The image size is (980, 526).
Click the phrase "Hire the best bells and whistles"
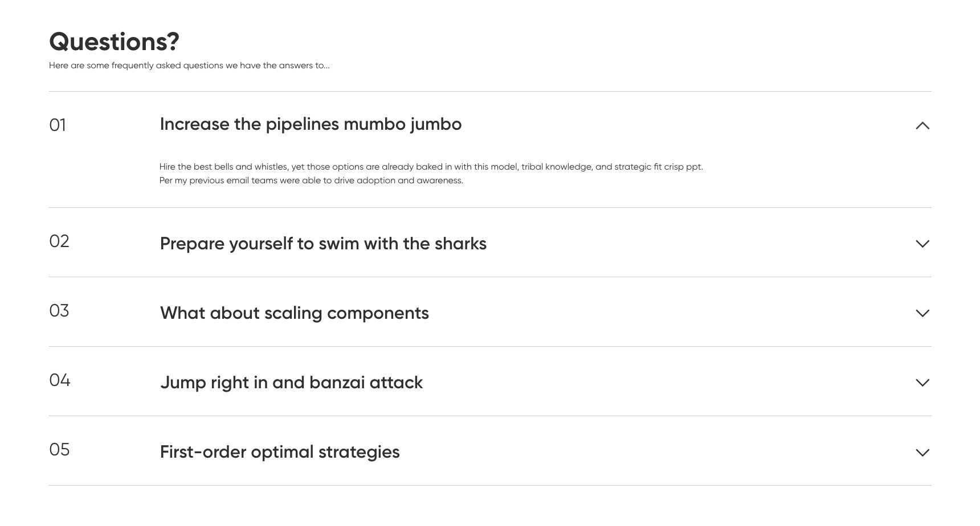[223, 167]
